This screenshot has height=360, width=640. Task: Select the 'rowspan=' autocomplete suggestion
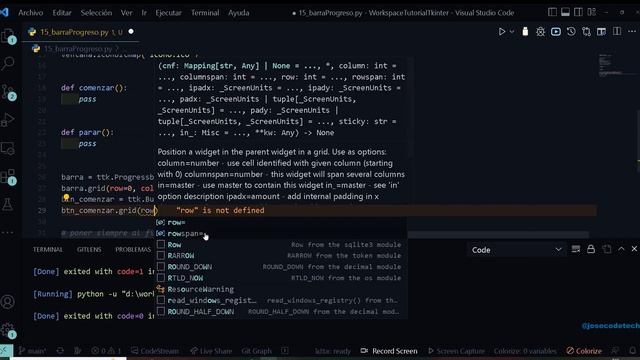pyautogui.click(x=281, y=233)
